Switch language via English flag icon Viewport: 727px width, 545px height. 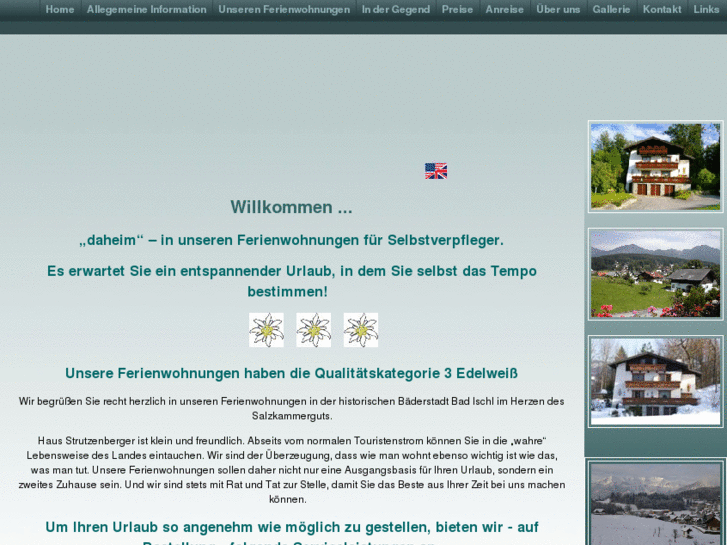point(436,171)
